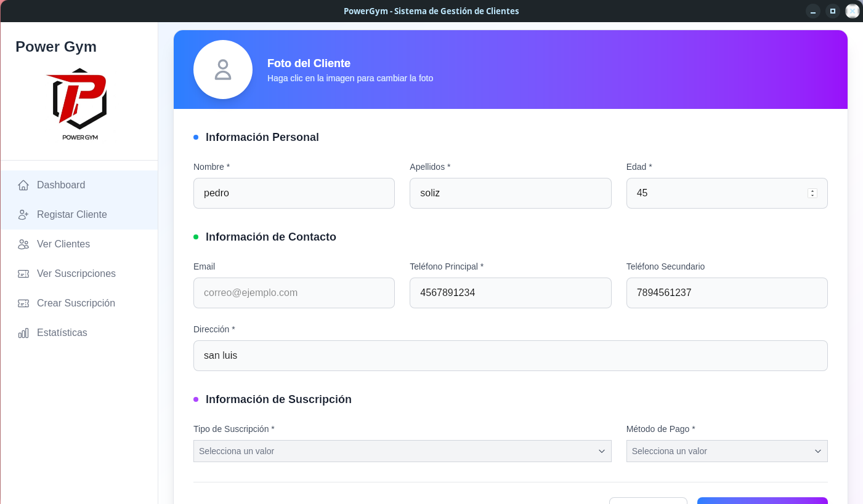The height and width of the screenshot is (504, 863).
Task: Close the PowerGym window
Action: [853, 11]
